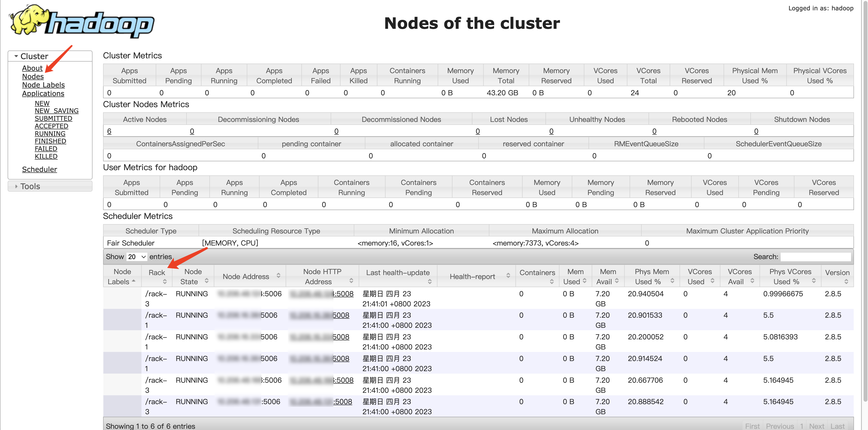This screenshot has height=430, width=868.
Task: Sort by Version column arrows
Action: coord(846,281)
